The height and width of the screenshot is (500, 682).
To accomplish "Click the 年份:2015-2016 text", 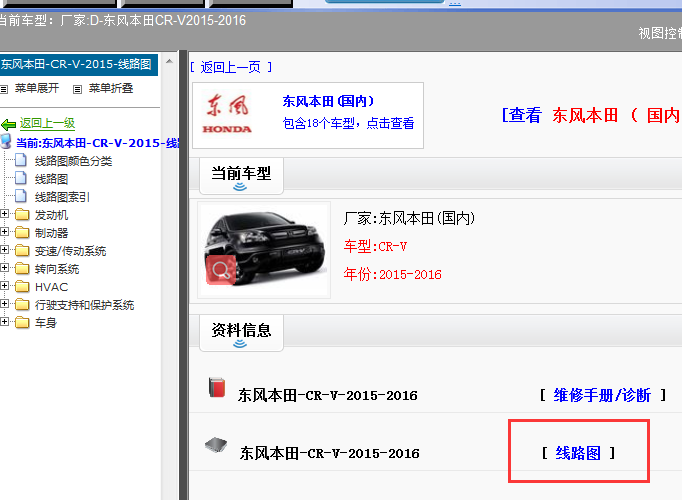I will pyautogui.click(x=392, y=274).
